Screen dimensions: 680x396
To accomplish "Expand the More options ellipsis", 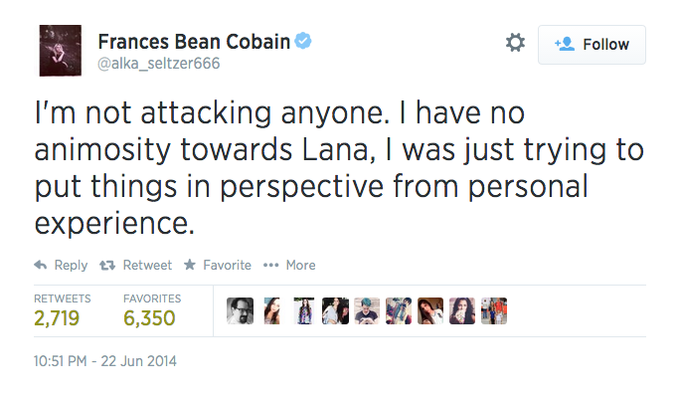I will (x=271, y=265).
